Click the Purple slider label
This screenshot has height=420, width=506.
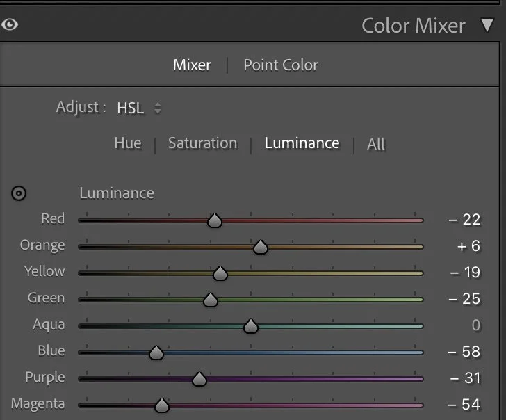tap(45, 378)
